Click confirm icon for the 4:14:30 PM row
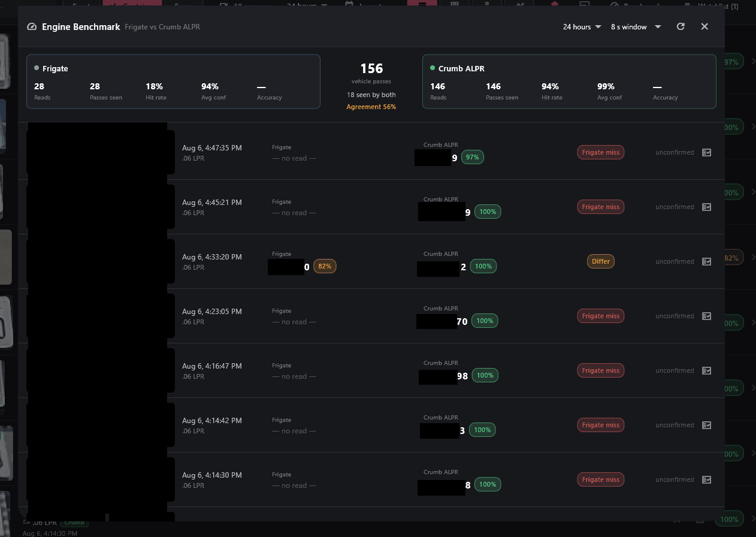This screenshot has width=756, height=537. [707, 479]
